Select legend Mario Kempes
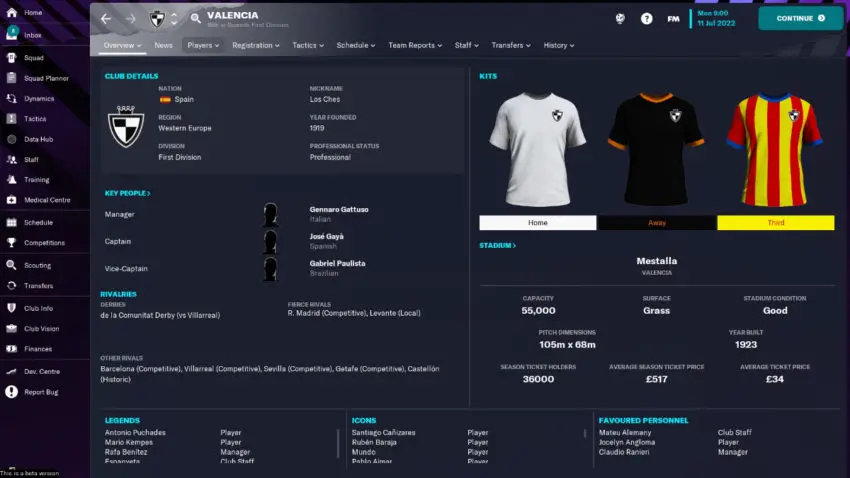The height and width of the screenshot is (478, 850). tap(128, 442)
